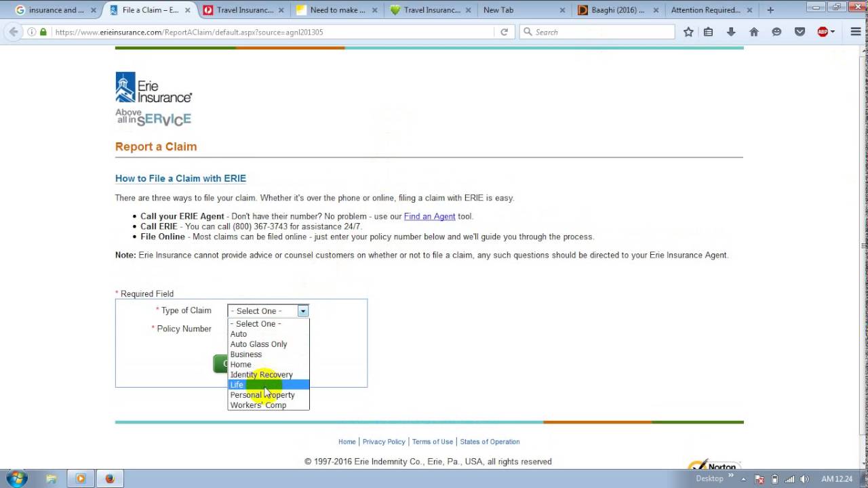Open the Adblock Plus ABP icon
The image size is (868, 488).
[823, 32]
